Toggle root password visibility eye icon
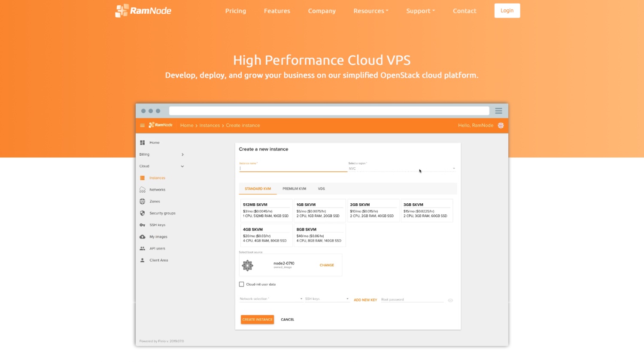This screenshot has width=644, height=362. coord(450,300)
